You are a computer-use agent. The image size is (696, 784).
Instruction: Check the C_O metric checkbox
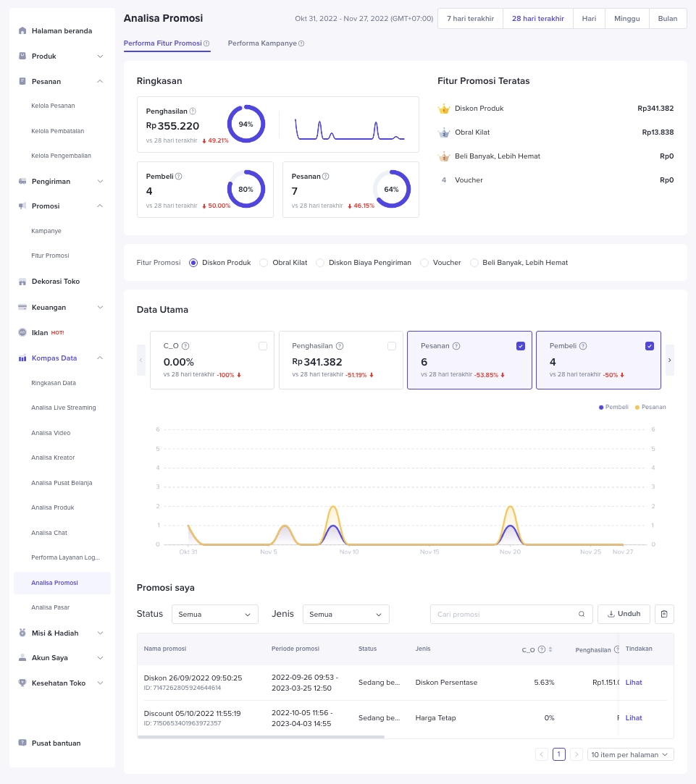coord(263,346)
